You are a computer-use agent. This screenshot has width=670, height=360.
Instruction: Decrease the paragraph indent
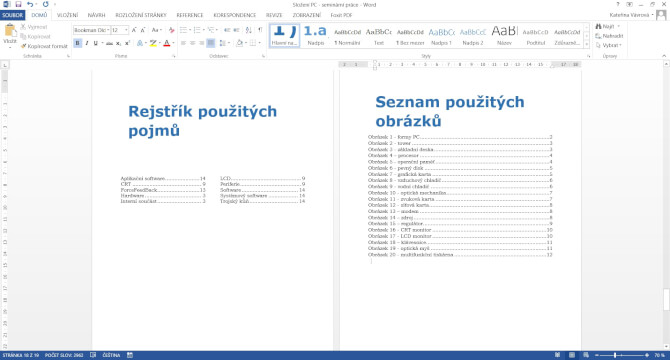(227, 30)
